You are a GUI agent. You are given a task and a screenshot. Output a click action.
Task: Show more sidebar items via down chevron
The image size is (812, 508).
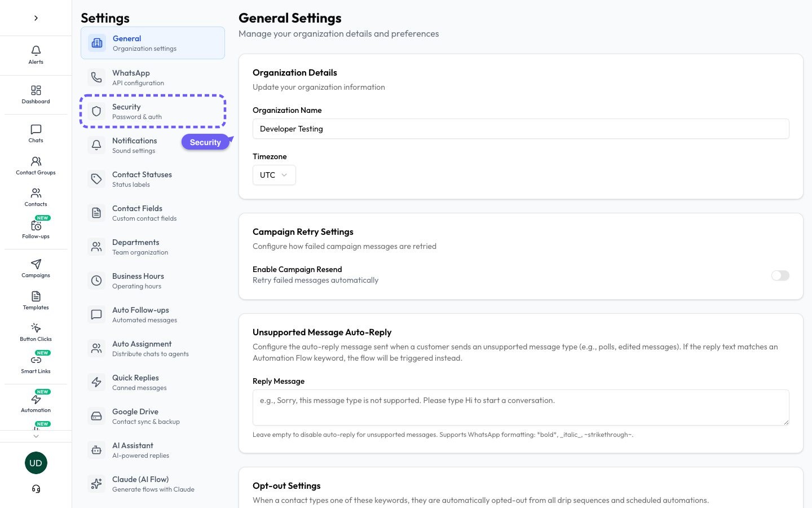(36, 436)
